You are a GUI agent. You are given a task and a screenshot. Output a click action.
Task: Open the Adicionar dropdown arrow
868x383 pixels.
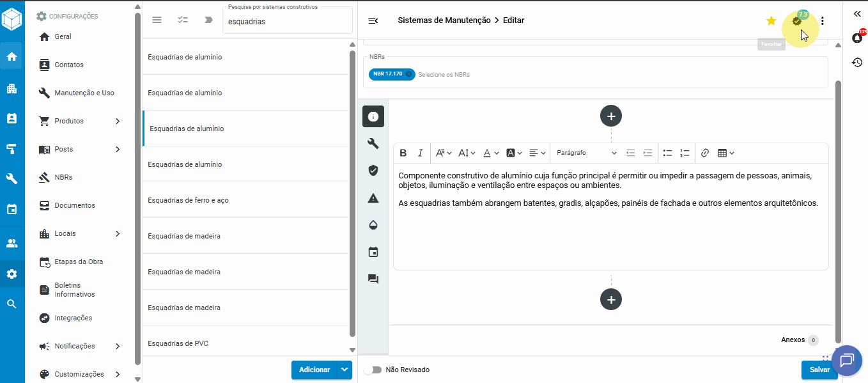[345, 370]
